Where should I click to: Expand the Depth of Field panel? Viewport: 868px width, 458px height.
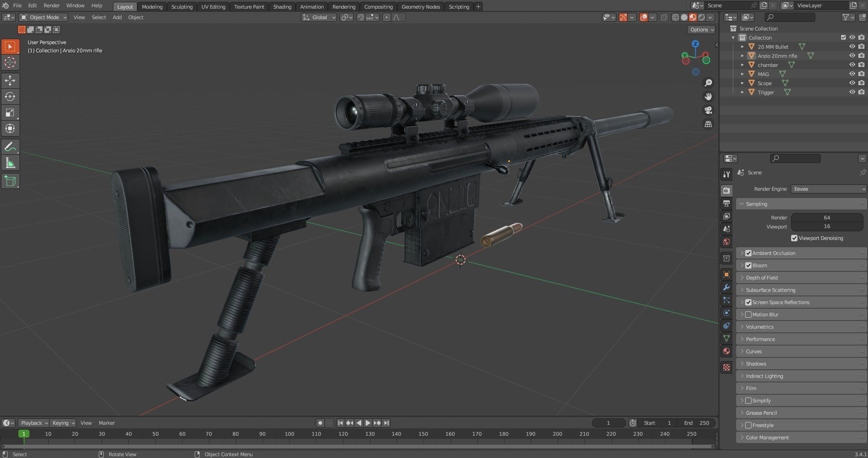(x=801, y=278)
